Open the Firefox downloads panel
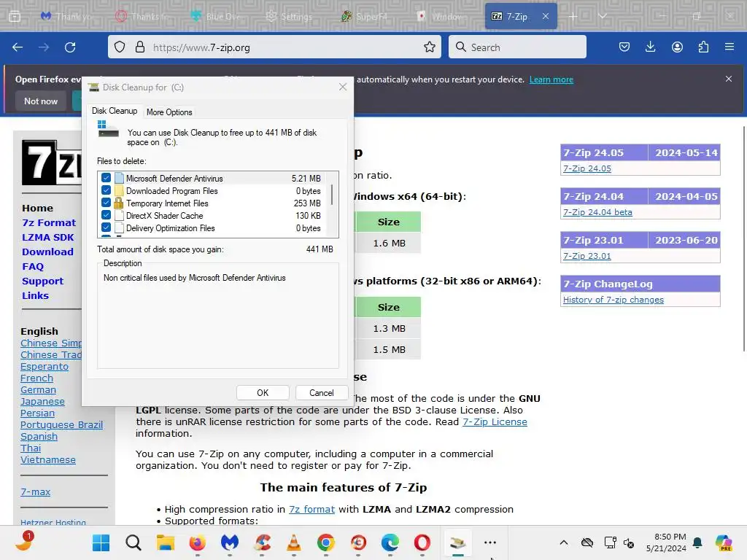This screenshot has width=747, height=560. [650, 47]
